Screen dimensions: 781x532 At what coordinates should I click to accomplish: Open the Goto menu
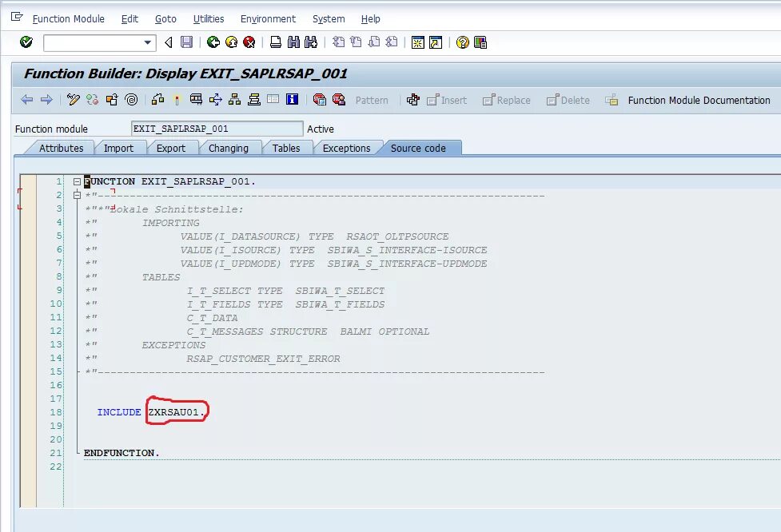click(x=165, y=18)
